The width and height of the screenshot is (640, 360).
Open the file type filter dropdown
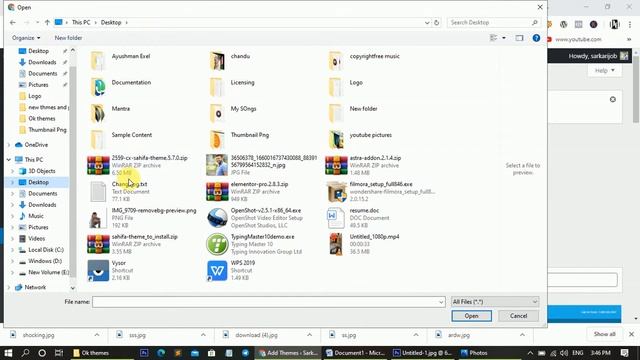point(495,302)
